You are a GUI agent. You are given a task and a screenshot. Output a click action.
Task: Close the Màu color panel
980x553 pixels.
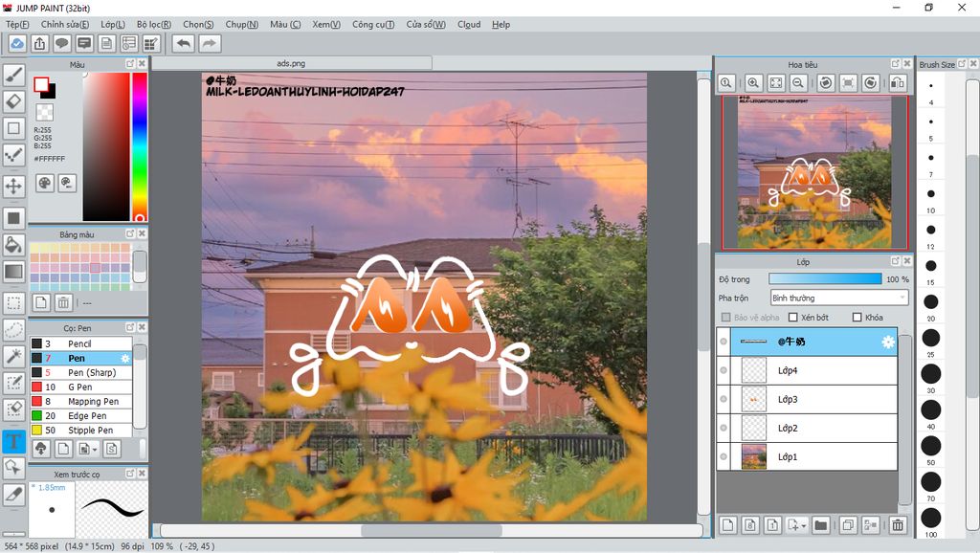(x=142, y=64)
